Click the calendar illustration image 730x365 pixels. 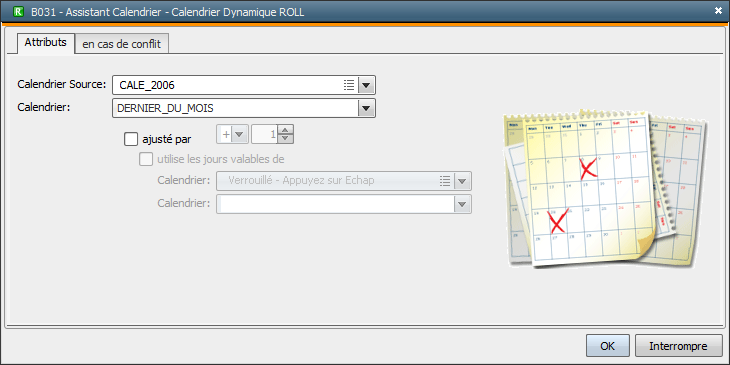tap(606, 189)
